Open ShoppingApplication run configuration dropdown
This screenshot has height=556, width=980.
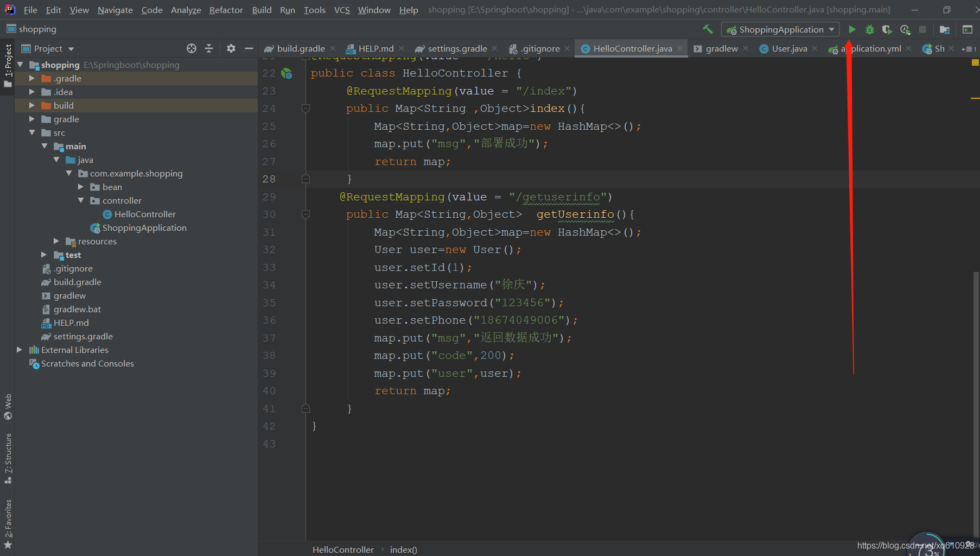pyautogui.click(x=780, y=29)
